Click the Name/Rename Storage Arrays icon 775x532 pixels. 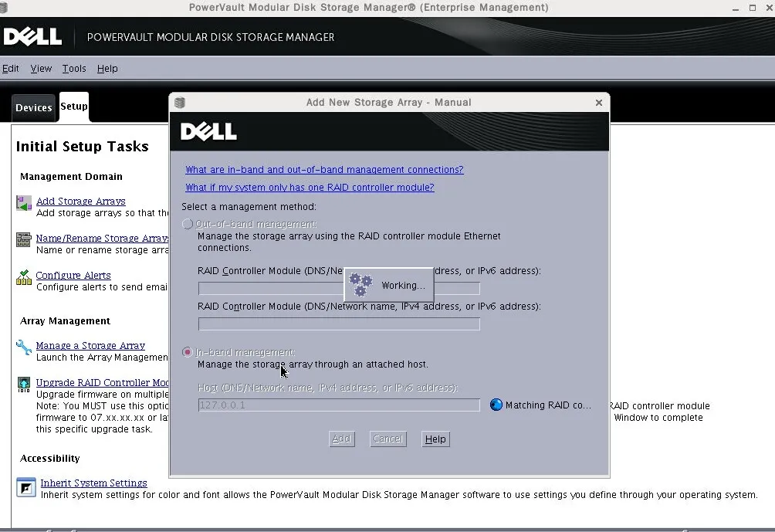pos(24,240)
